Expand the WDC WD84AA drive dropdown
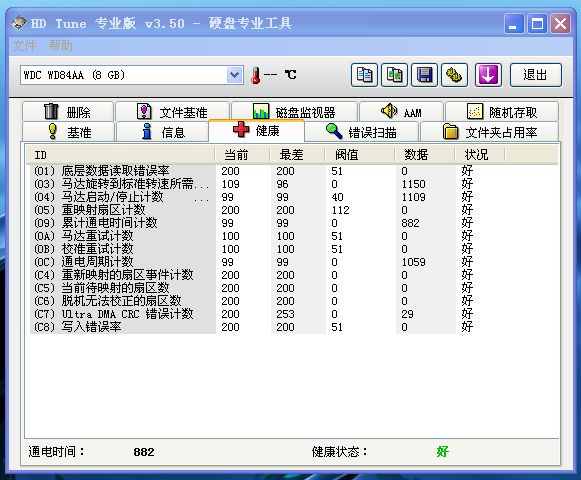 tap(234, 75)
